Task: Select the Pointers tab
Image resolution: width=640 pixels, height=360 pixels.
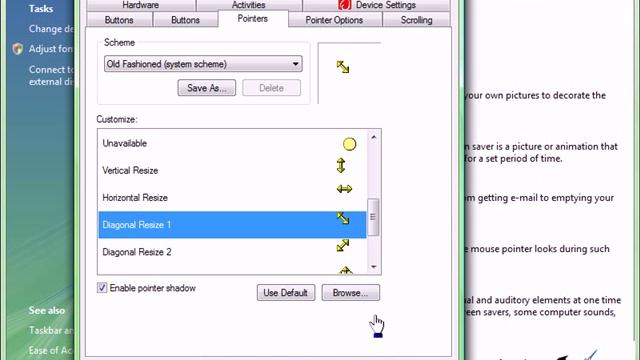Action: click(x=253, y=19)
